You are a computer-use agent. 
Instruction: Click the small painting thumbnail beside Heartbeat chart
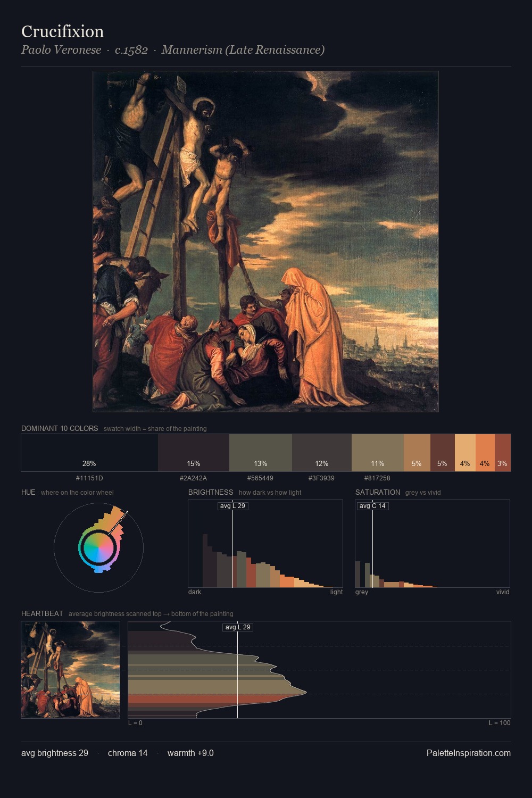(70, 670)
